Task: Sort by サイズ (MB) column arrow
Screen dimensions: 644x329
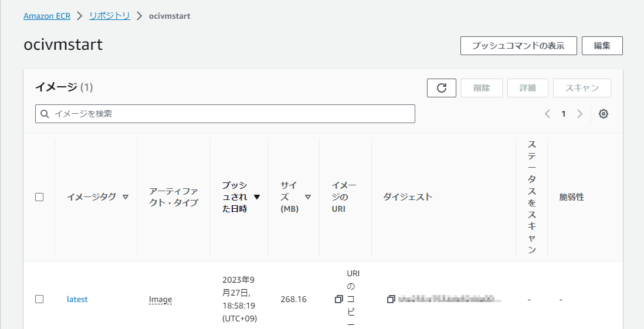Action: (307, 197)
